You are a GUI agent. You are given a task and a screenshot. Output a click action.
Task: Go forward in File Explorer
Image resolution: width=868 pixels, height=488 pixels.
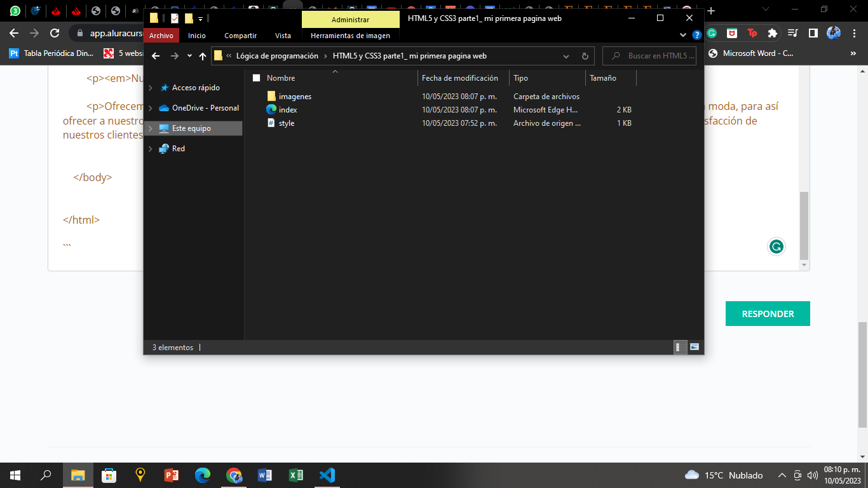click(x=175, y=56)
